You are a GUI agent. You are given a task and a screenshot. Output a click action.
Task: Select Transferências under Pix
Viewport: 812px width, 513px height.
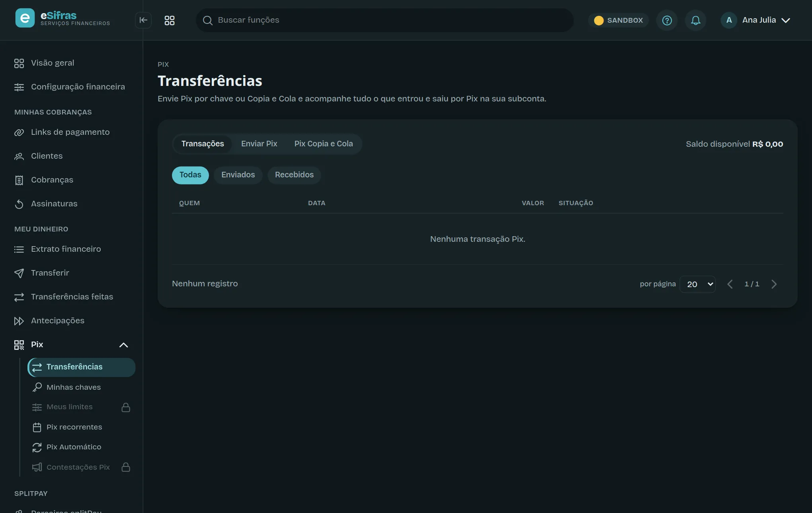coord(82,367)
